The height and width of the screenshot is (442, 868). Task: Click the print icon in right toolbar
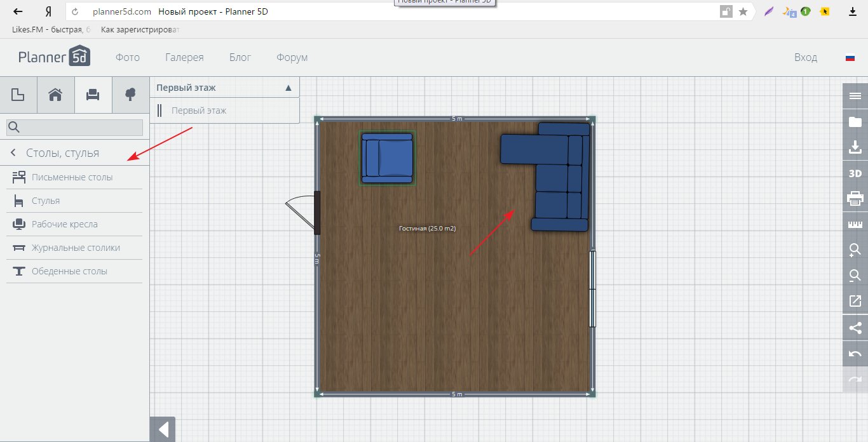point(855,199)
